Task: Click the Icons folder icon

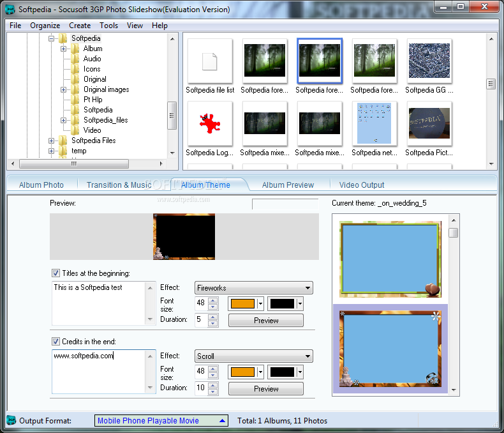Action: 75,69
